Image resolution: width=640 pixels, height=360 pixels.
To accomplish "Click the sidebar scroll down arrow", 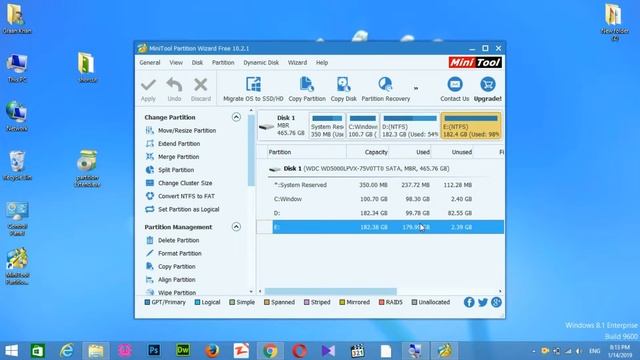I will (x=251, y=292).
